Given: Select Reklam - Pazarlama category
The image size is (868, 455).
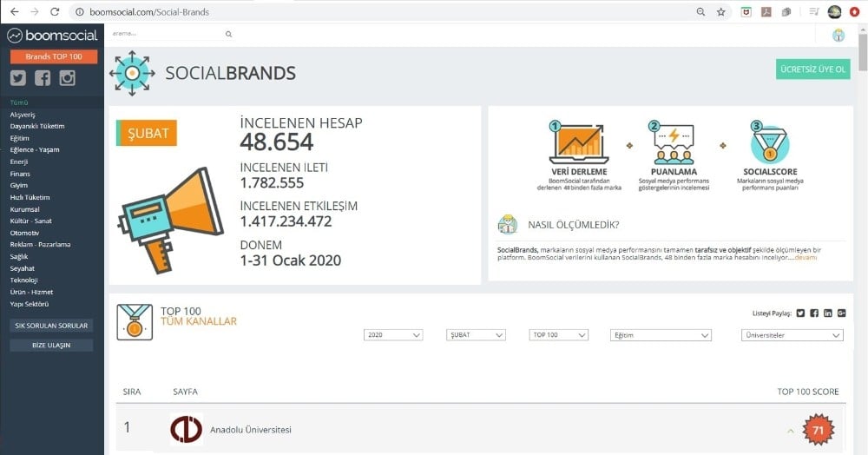Looking at the screenshot, I should pos(40,245).
